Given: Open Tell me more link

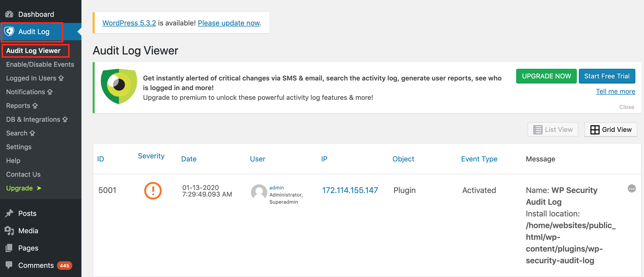Looking at the screenshot, I should click(615, 91).
